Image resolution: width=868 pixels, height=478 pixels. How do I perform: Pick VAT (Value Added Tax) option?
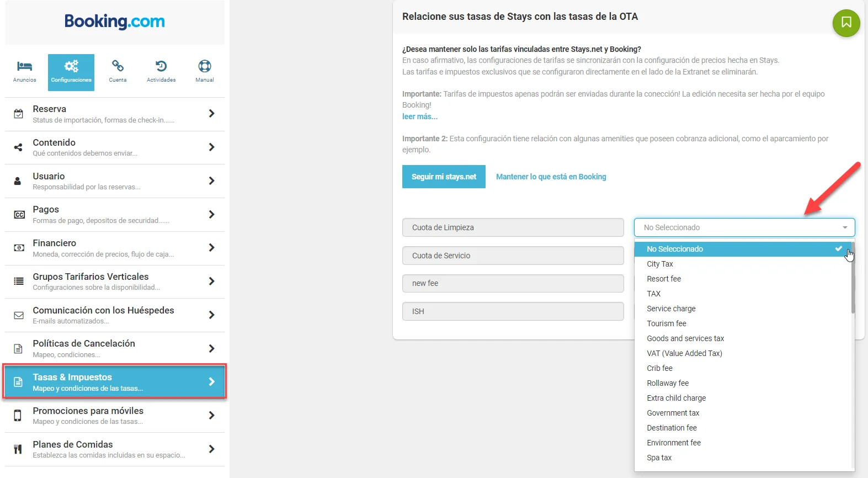(743, 353)
